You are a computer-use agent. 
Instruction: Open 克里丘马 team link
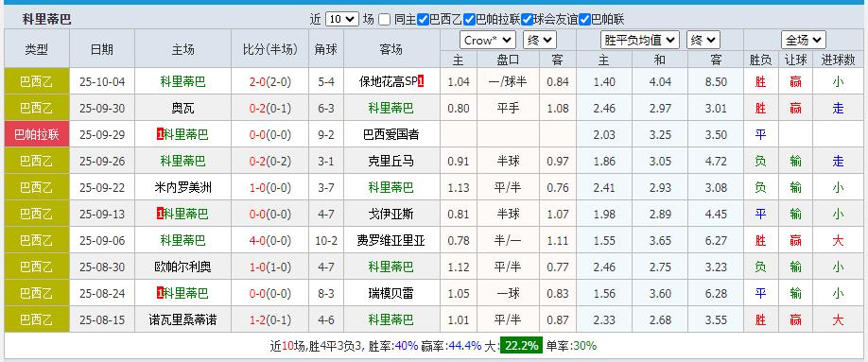(x=391, y=161)
